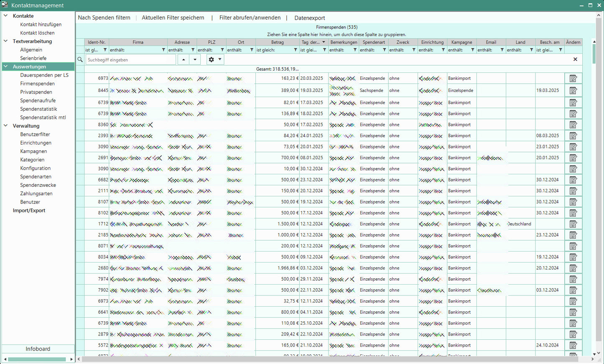
Task: Collapse the Auswertungen tree section
Action: (6, 66)
